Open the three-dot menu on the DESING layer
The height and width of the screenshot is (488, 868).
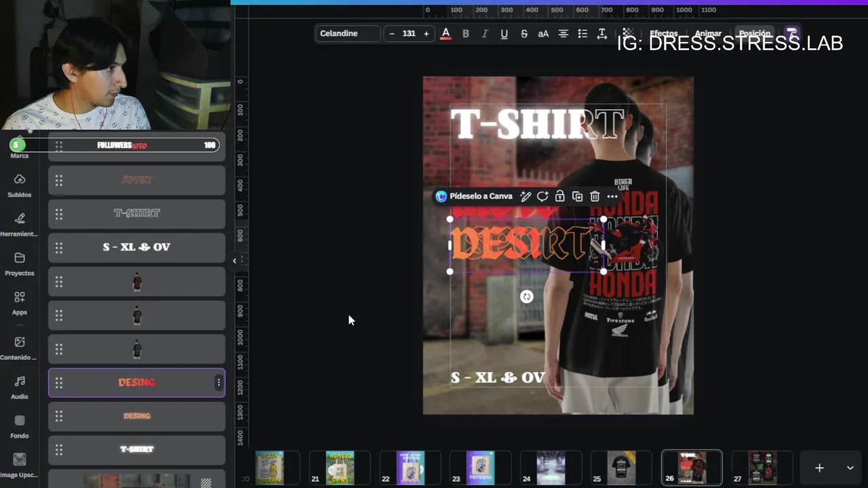(x=218, y=382)
